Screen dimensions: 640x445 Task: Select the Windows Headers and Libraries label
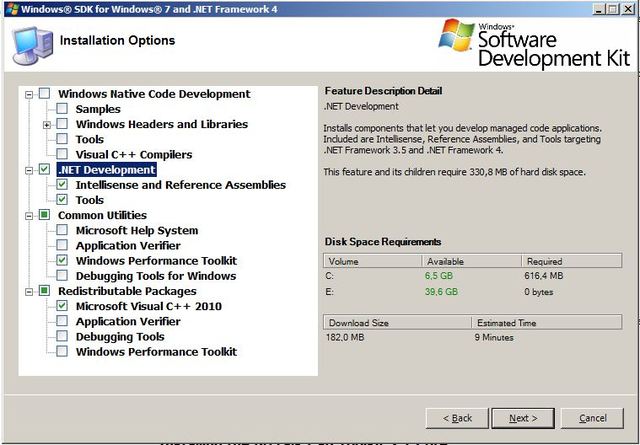[162, 124]
